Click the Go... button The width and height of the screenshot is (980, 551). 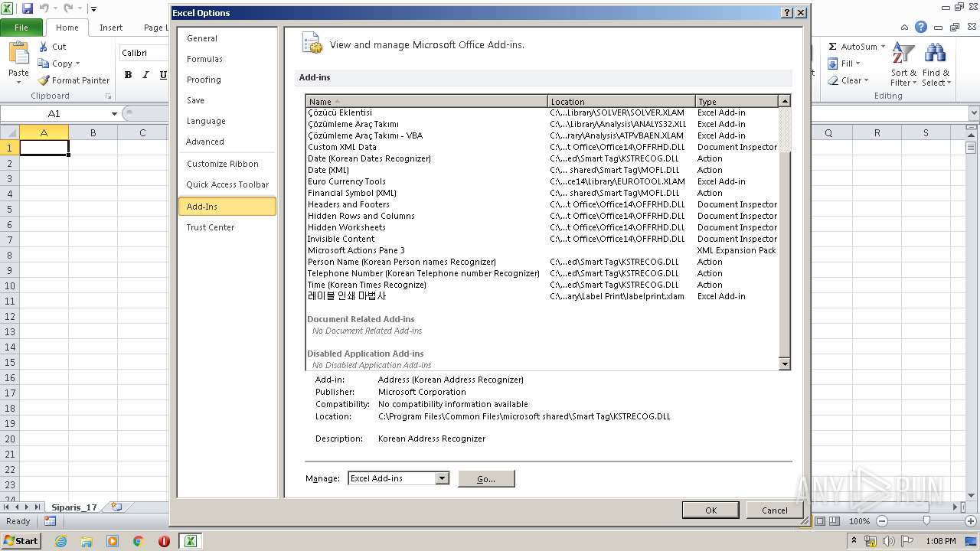coord(486,479)
